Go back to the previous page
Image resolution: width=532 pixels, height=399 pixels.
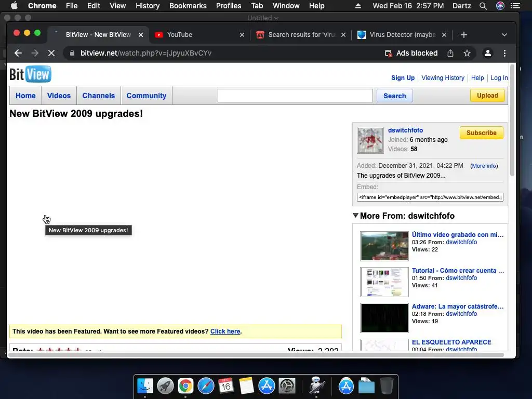pos(18,54)
